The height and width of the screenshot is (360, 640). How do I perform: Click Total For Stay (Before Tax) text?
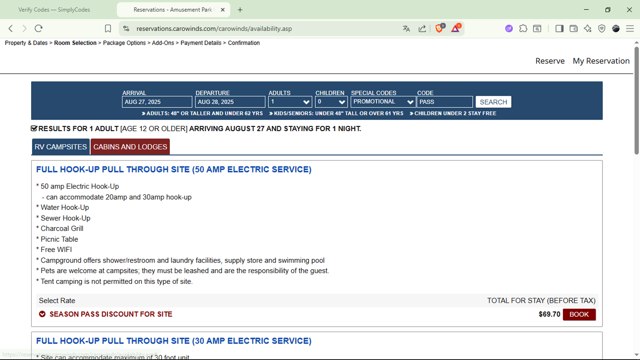tap(541, 300)
